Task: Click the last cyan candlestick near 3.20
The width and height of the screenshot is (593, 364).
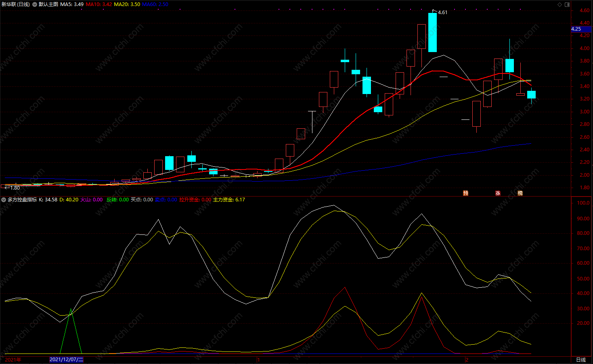Action: [531, 95]
